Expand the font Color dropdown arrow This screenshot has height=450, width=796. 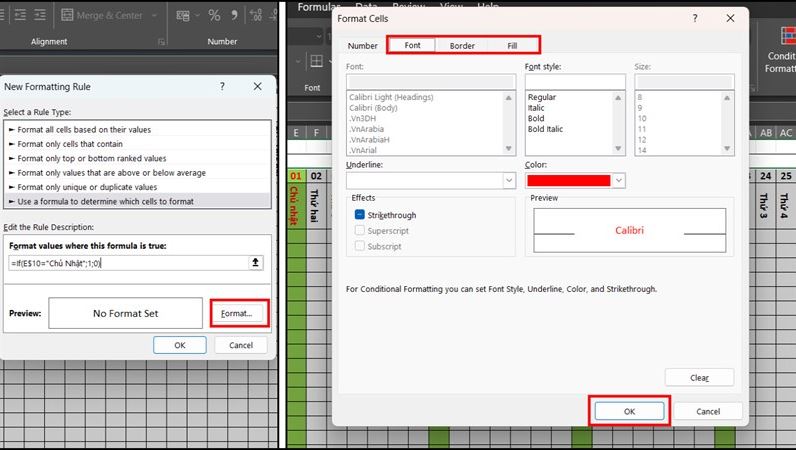click(618, 180)
